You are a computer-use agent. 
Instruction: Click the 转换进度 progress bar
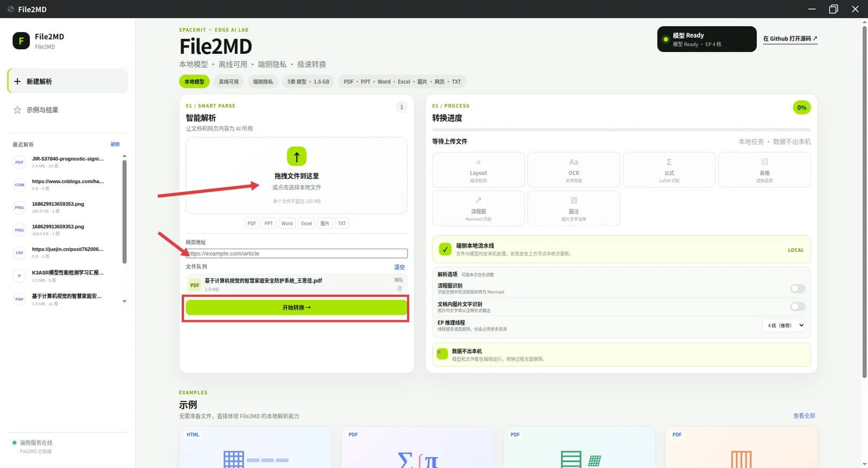pos(621,130)
